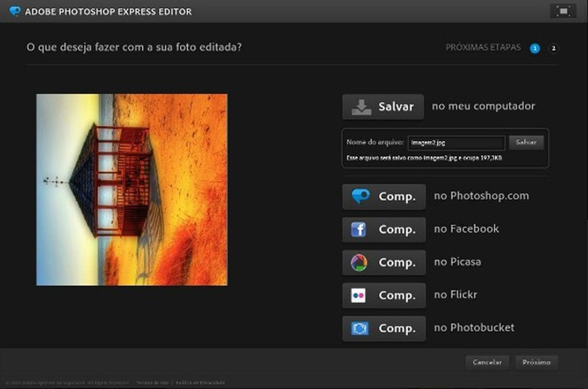Click Comp. label for Picasa
The height and width of the screenshot is (389, 588).
tap(397, 262)
